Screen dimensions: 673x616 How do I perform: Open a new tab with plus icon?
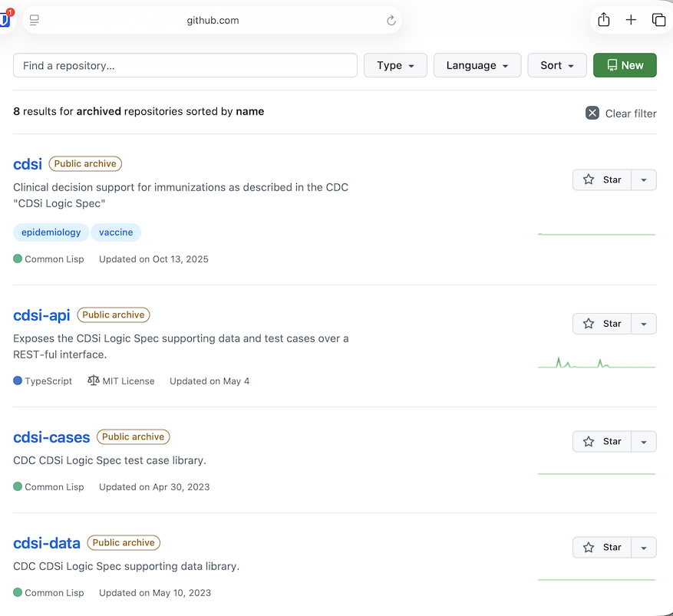(631, 20)
